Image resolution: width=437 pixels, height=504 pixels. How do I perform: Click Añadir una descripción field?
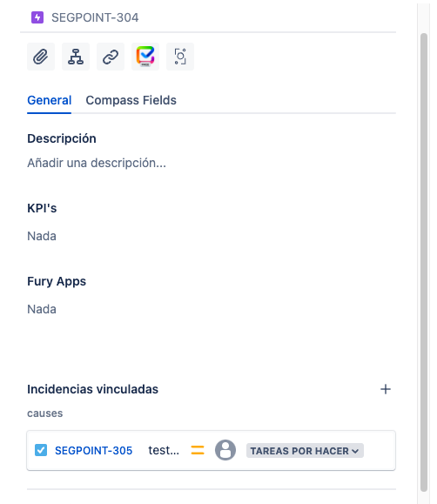pos(97,163)
